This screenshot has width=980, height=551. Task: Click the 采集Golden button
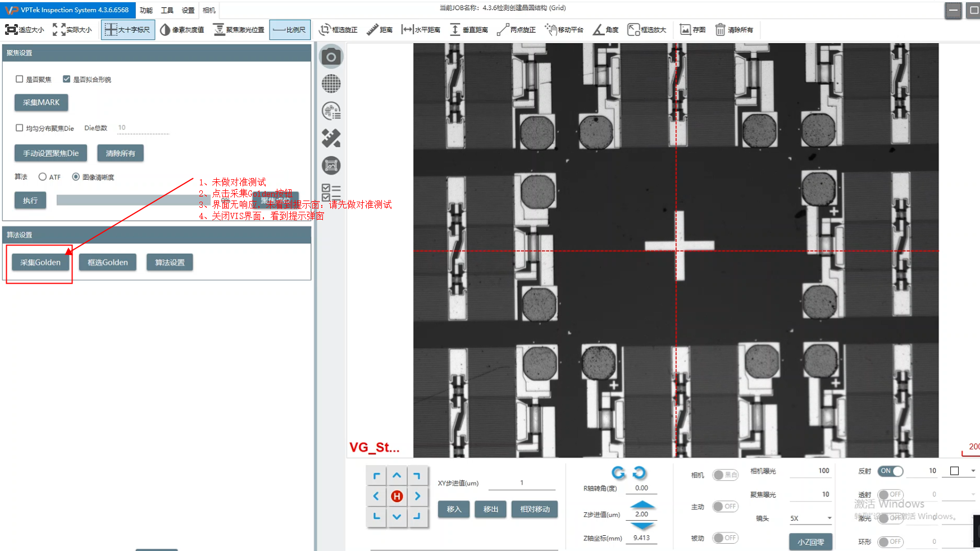[x=40, y=262]
